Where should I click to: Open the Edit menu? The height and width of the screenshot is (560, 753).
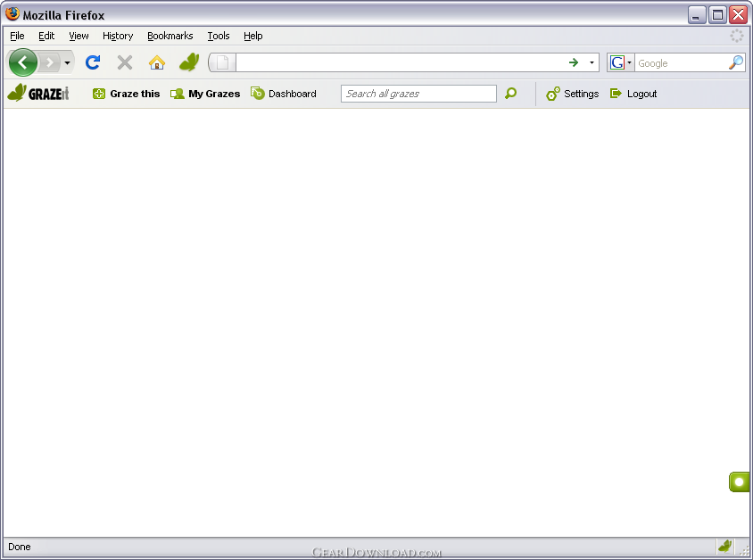pos(46,36)
